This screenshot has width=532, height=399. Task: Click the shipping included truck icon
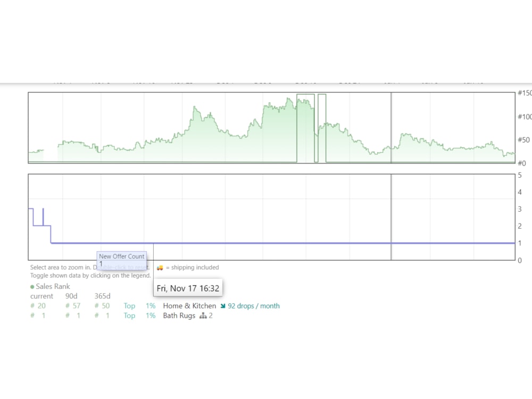pos(160,268)
